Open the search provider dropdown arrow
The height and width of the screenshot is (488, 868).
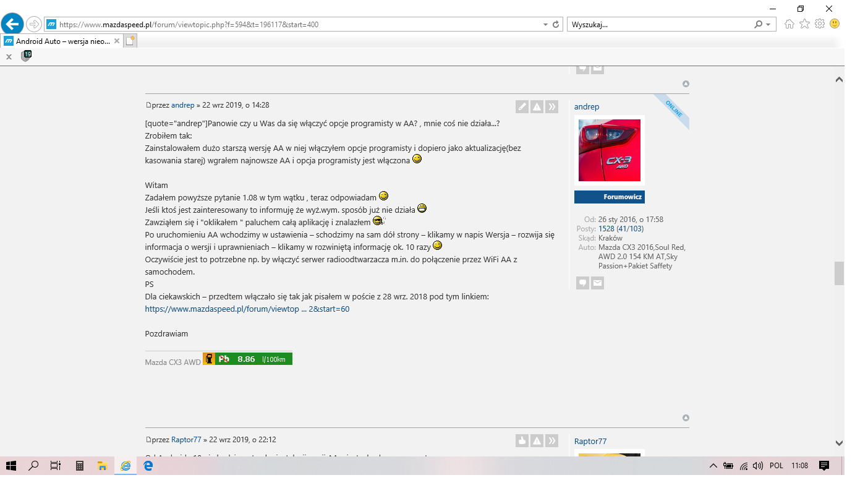click(768, 25)
